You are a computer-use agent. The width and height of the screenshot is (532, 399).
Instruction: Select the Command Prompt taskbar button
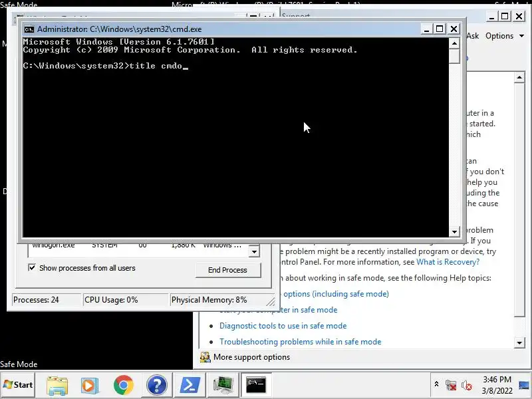coord(256,385)
